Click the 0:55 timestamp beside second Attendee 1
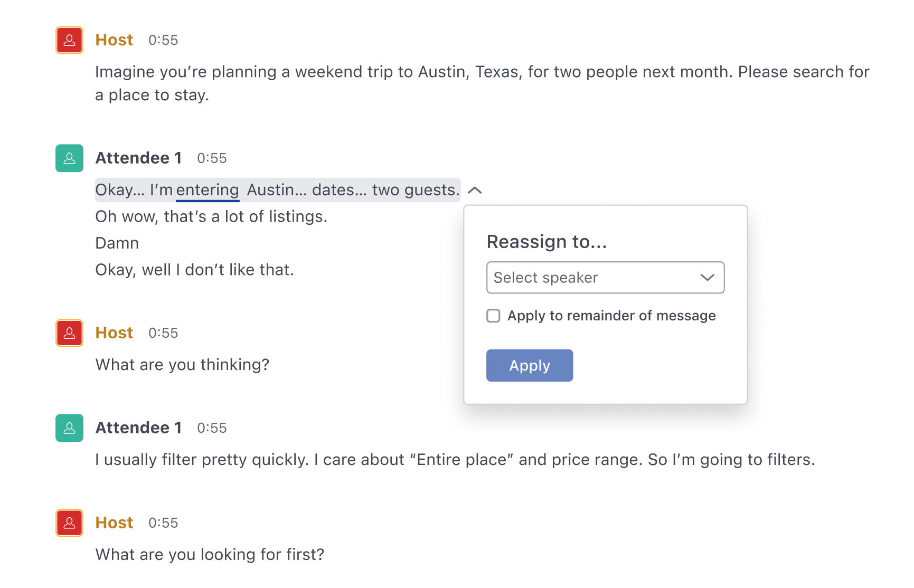914x588 pixels. point(212,428)
